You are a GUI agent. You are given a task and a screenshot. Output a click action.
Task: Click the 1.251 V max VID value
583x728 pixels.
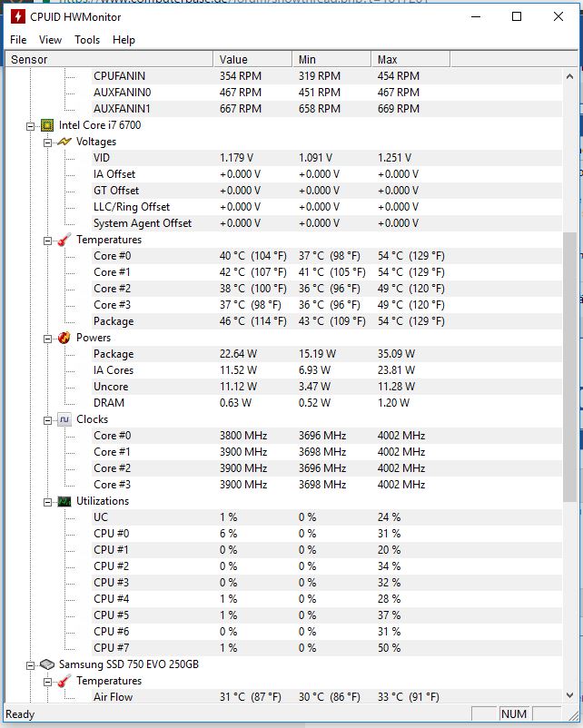tap(394, 158)
